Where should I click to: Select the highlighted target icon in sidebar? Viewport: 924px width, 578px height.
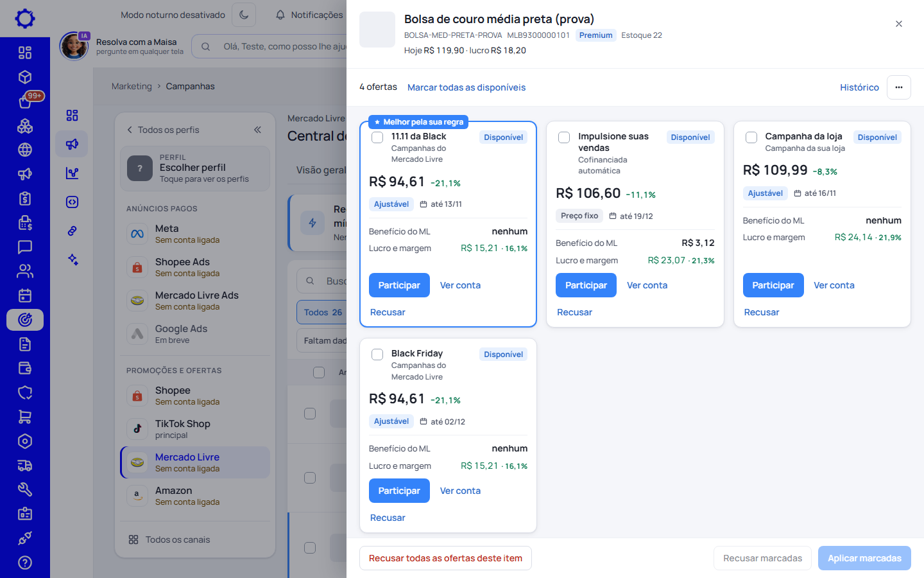pyautogui.click(x=25, y=320)
